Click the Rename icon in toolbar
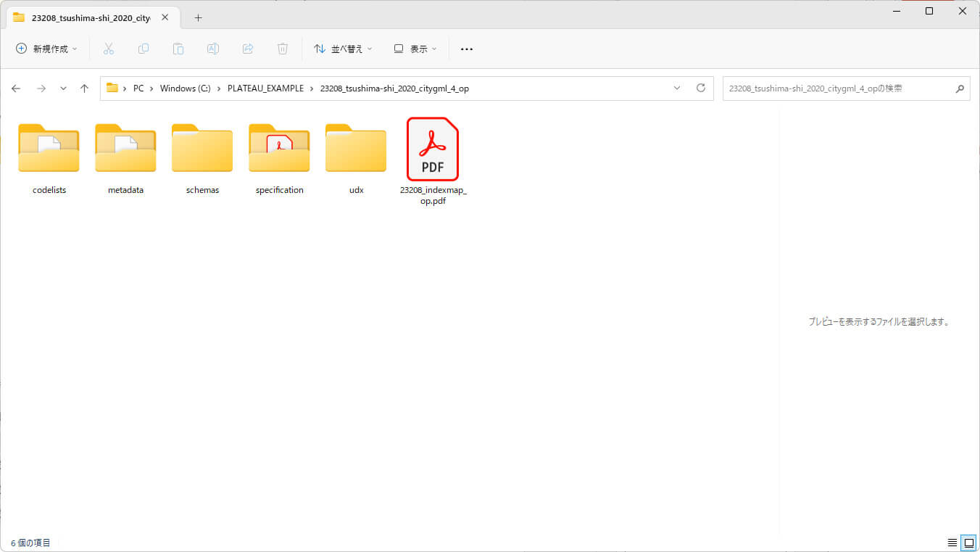 213,49
